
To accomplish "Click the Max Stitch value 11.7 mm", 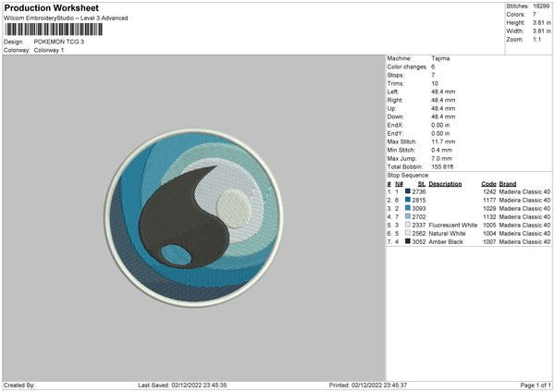I will (443, 141).
